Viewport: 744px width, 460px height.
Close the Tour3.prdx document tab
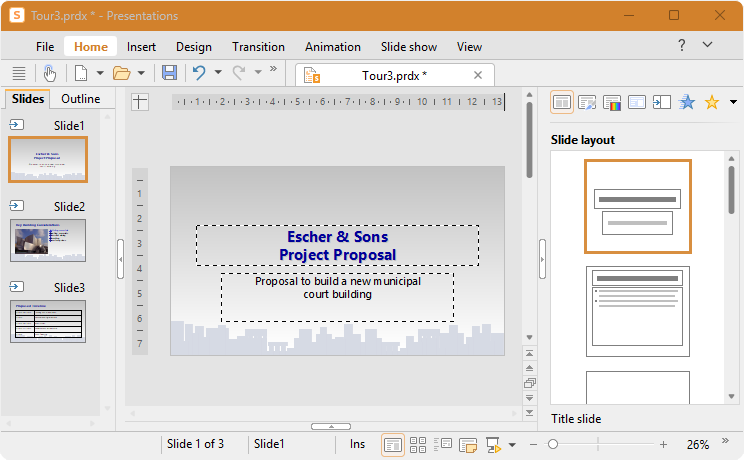tap(478, 75)
